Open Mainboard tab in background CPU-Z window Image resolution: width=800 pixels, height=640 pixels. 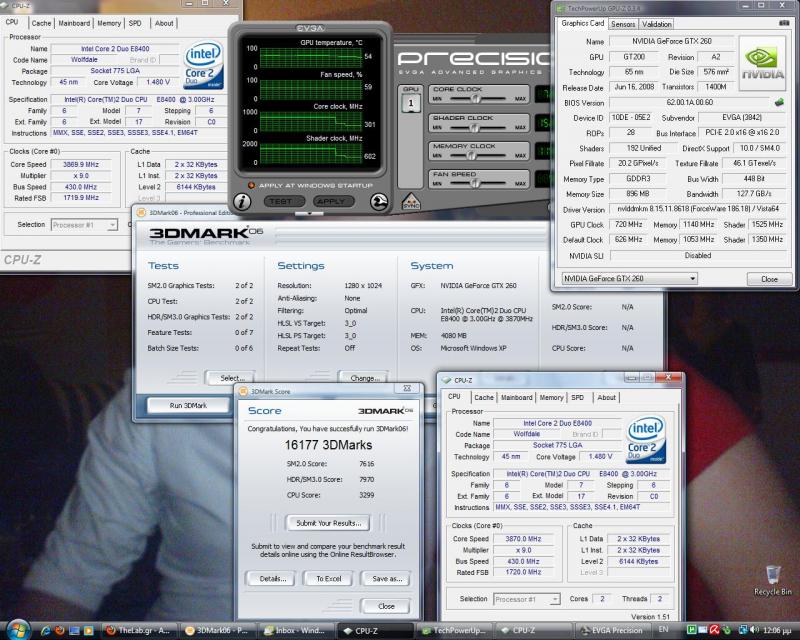(74, 23)
